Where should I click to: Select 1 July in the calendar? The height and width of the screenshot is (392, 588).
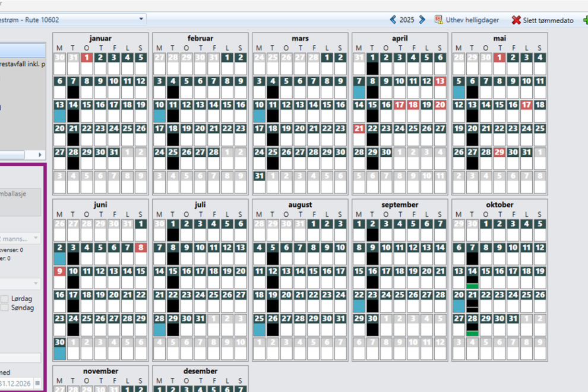[173, 230]
